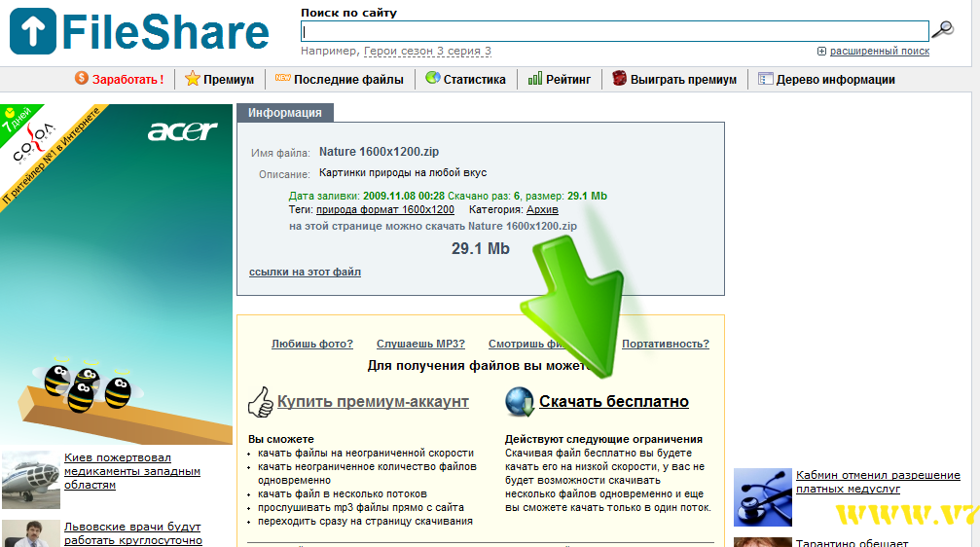The image size is (980, 547).
Task: Click the globe icon beside Статистика
Action: click(433, 79)
